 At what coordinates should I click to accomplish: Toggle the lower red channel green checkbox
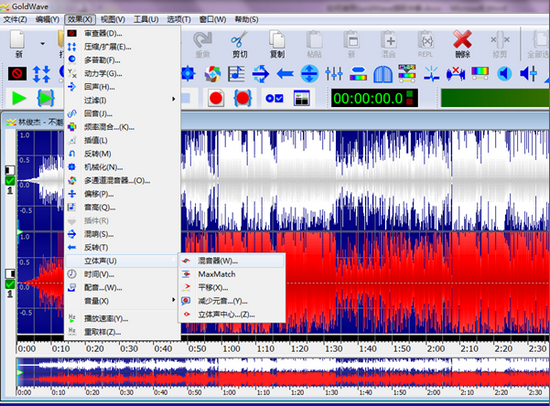coord(10,284)
